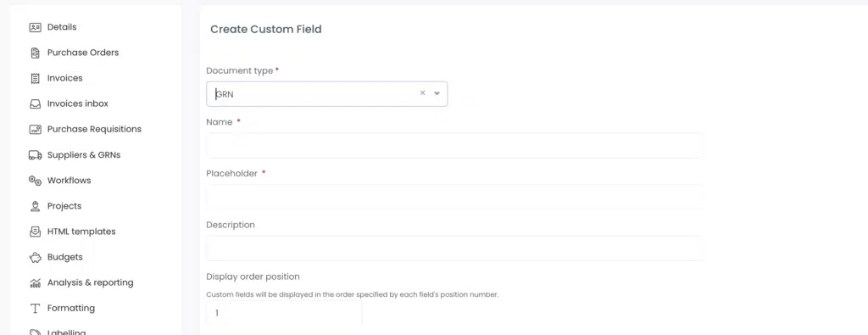This screenshot has height=335, width=868.
Task: Open the Labelling section
Action: pos(66,332)
